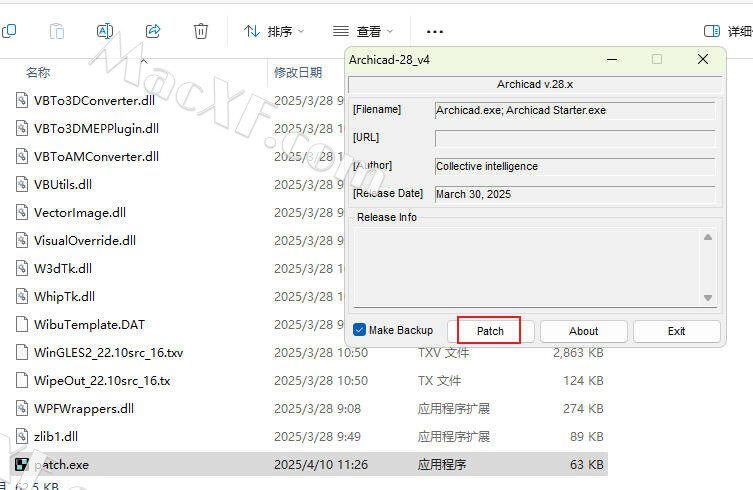The width and height of the screenshot is (753, 490).
Task: Click the 124 KB size cell
Action: point(583,381)
